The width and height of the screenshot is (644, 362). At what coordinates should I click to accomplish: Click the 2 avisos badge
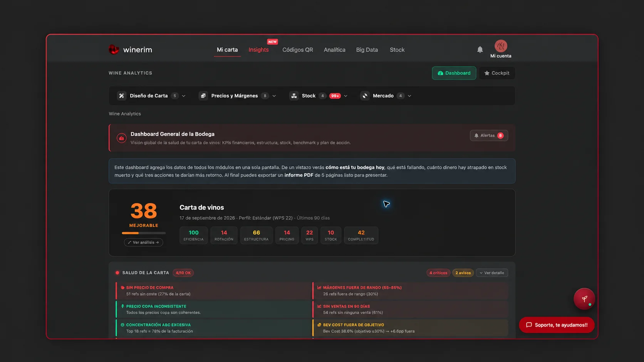coord(463,273)
